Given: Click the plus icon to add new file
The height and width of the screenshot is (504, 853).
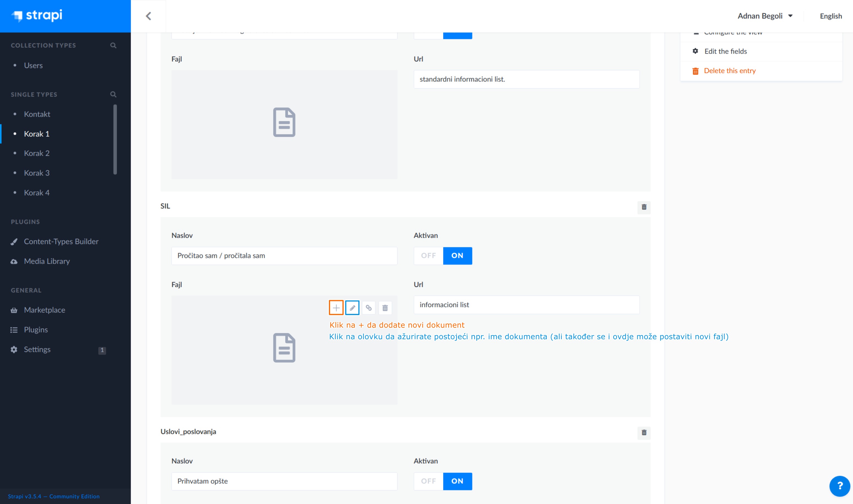Looking at the screenshot, I should coord(336,308).
